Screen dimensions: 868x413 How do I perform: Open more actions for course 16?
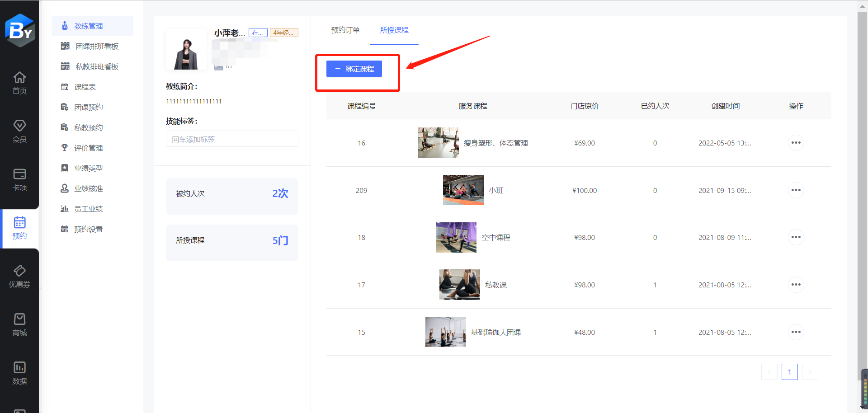click(796, 143)
